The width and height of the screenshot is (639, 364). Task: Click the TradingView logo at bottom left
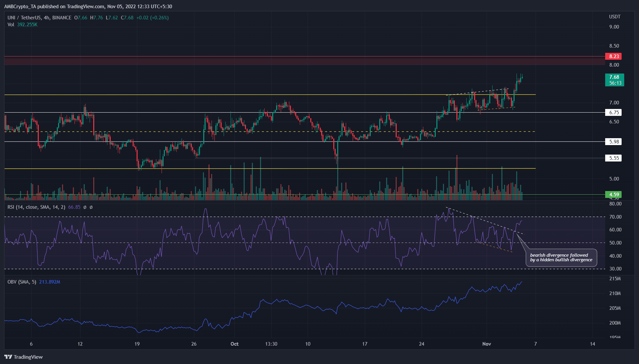pyautogui.click(x=23, y=357)
